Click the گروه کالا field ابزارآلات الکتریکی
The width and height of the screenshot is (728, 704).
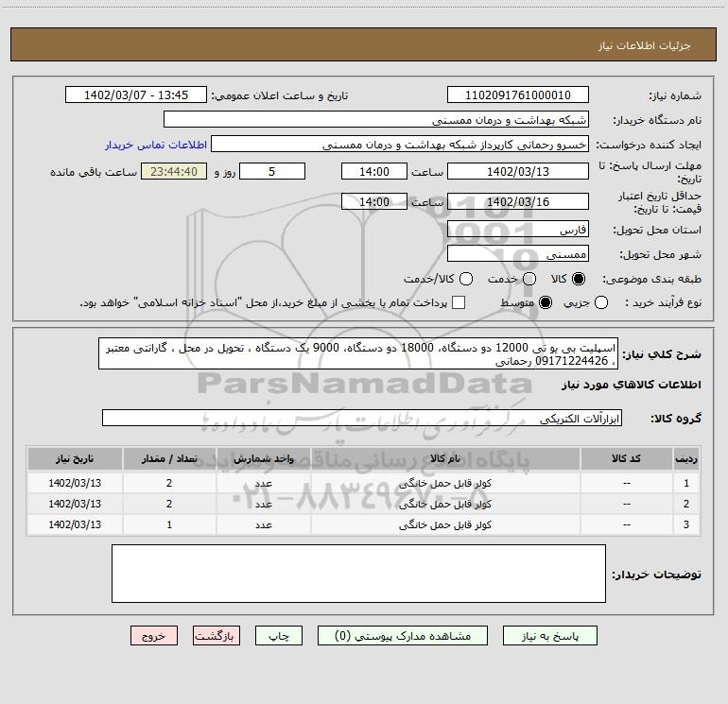[x=362, y=418]
